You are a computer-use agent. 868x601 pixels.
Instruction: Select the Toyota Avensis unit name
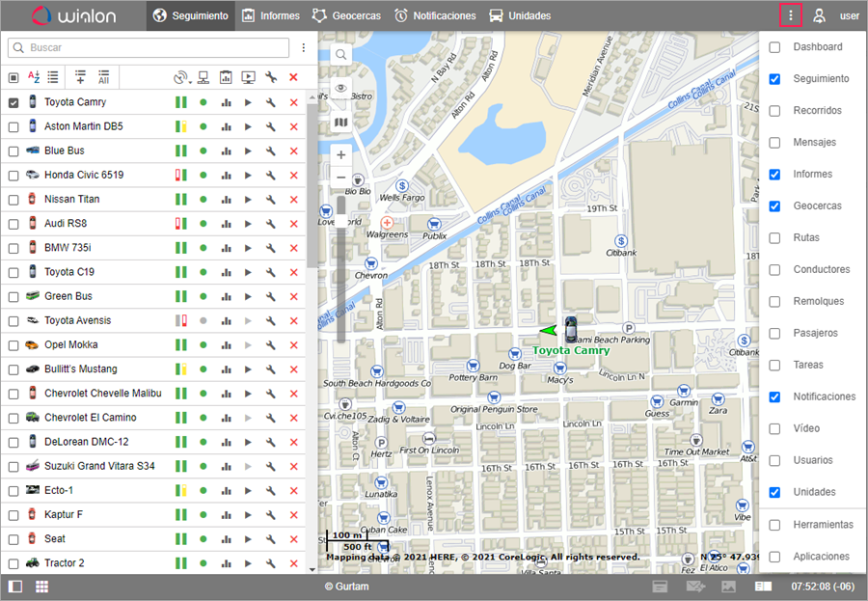tap(77, 320)
